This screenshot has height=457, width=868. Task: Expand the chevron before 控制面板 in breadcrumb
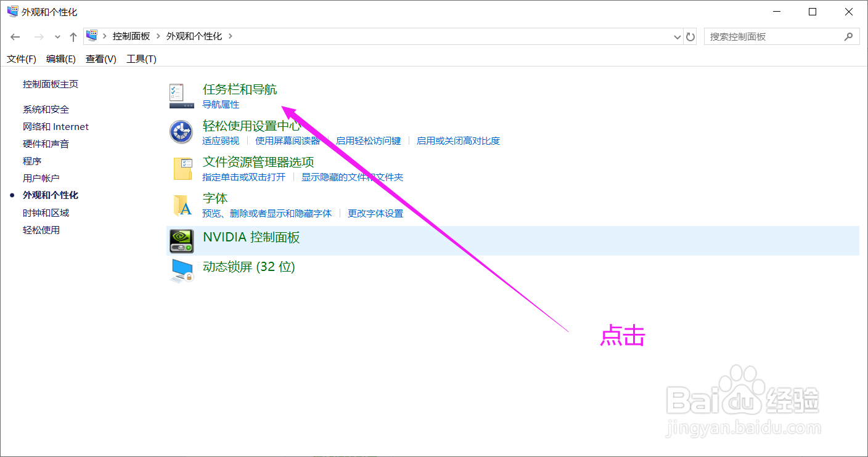[105, 36]
